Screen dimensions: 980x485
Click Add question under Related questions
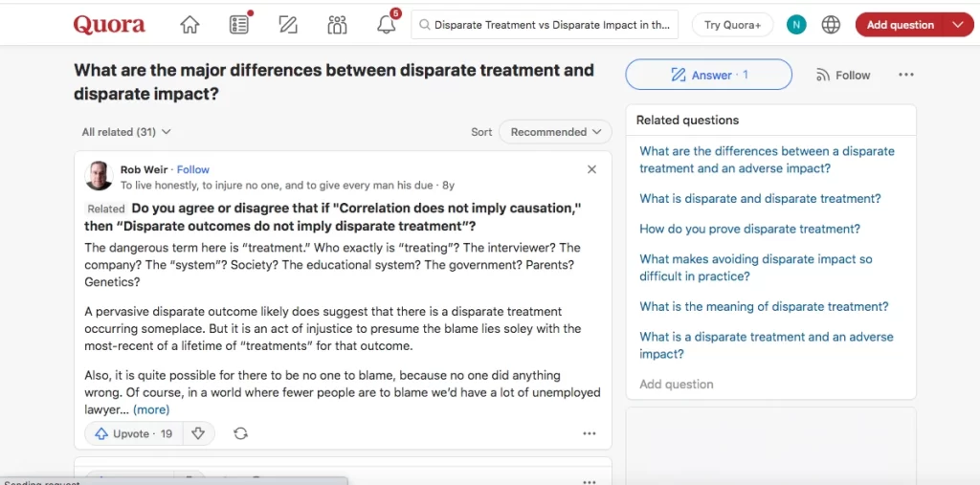click(677, 385)
